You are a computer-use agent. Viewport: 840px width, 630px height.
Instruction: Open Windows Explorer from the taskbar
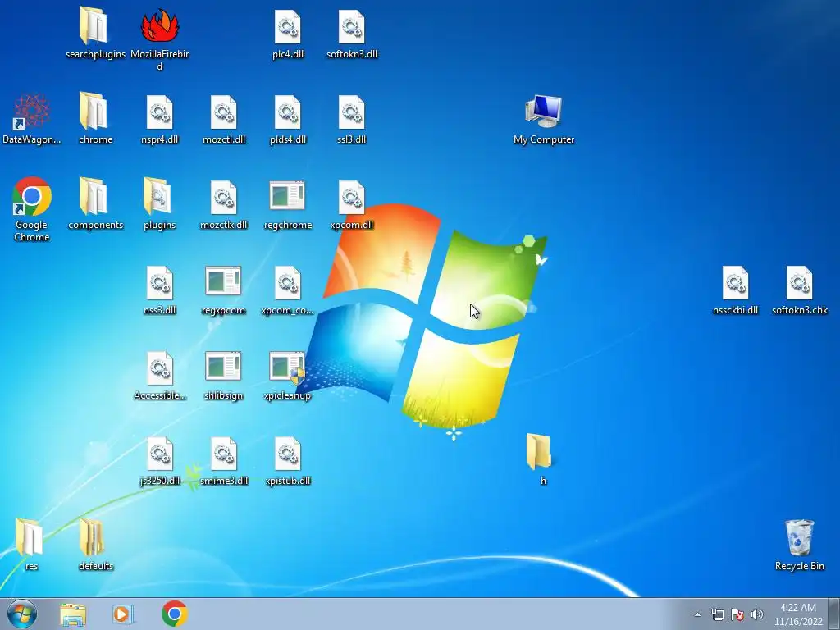click(73, 614)
